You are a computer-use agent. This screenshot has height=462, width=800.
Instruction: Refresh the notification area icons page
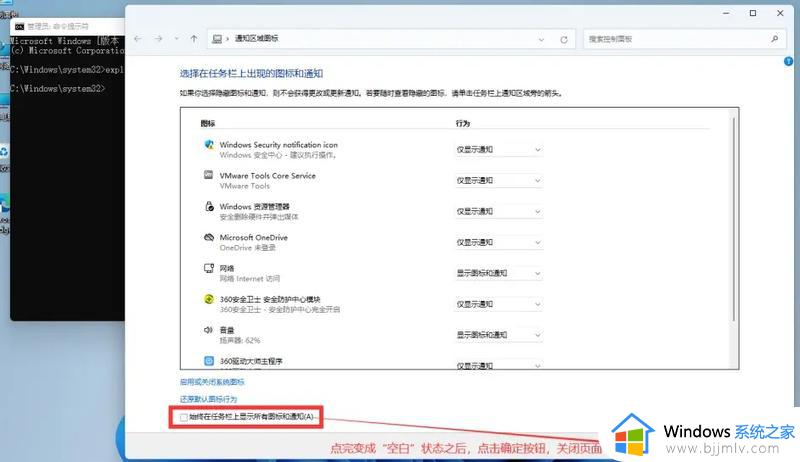[564, 39]
